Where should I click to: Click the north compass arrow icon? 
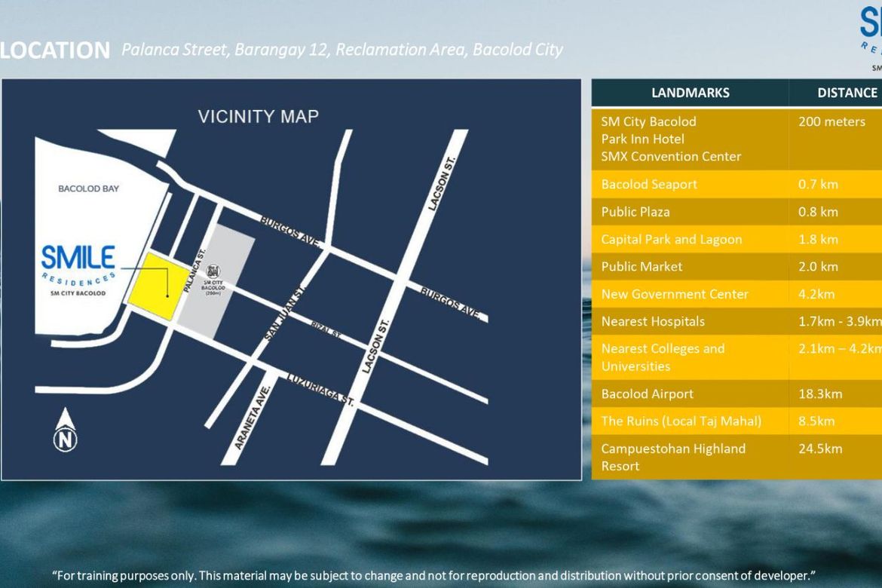coord(66,430)
